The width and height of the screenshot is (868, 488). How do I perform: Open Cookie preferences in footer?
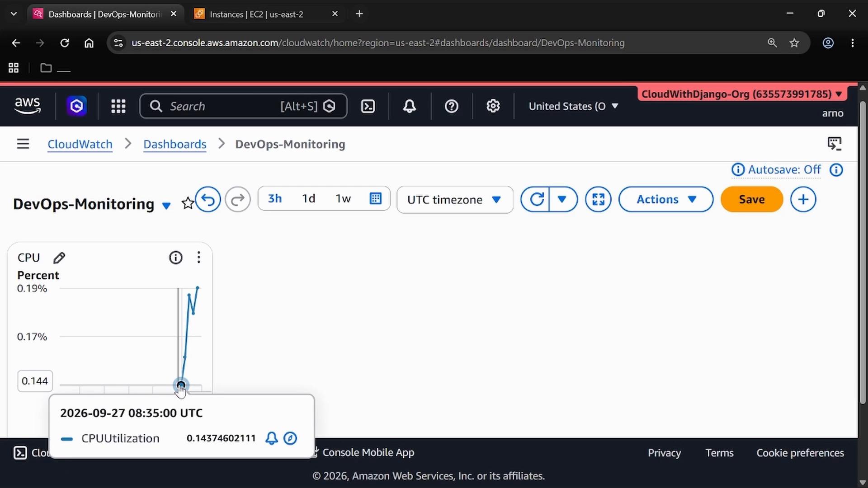800,453
